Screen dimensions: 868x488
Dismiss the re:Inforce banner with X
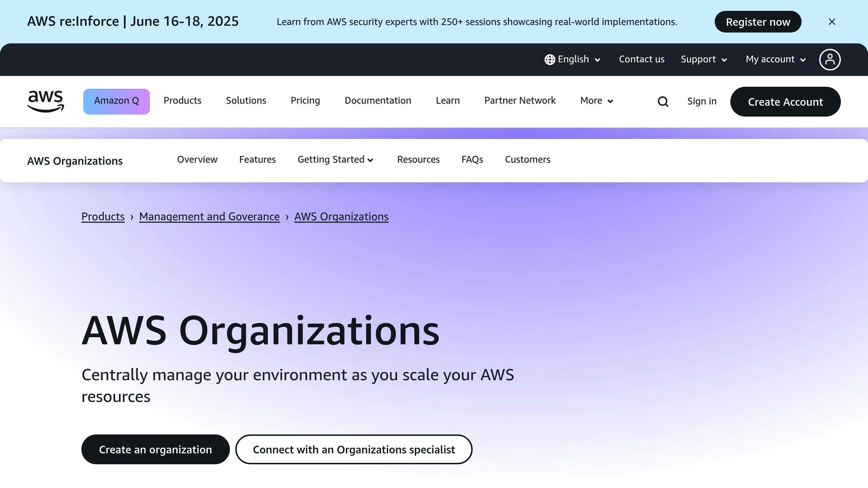point(832,22)
